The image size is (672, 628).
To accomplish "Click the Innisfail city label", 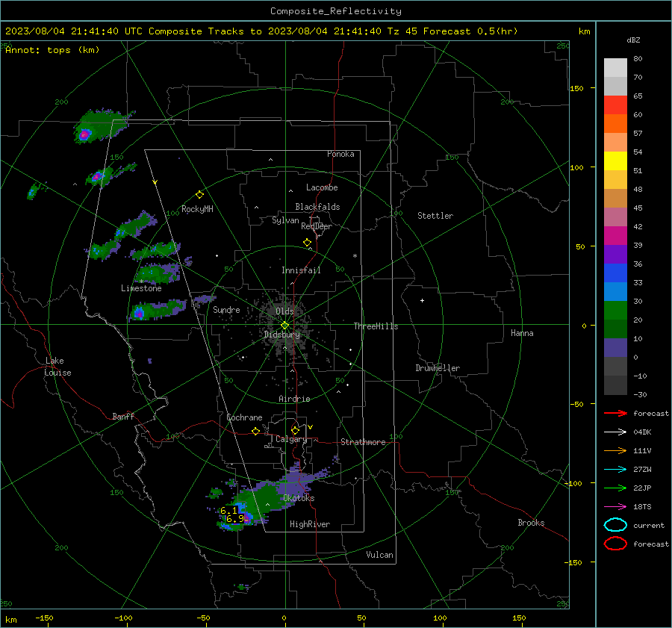I will coord(301,270).
